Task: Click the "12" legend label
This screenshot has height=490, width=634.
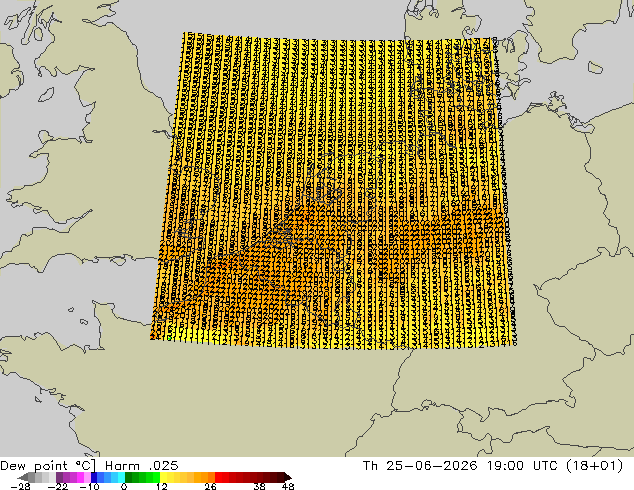Action: [x=162, y=486]
